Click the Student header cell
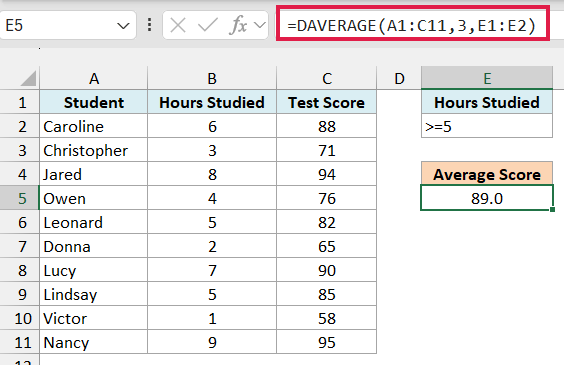The height and width of the screenshot is (365, 564). 94,102
